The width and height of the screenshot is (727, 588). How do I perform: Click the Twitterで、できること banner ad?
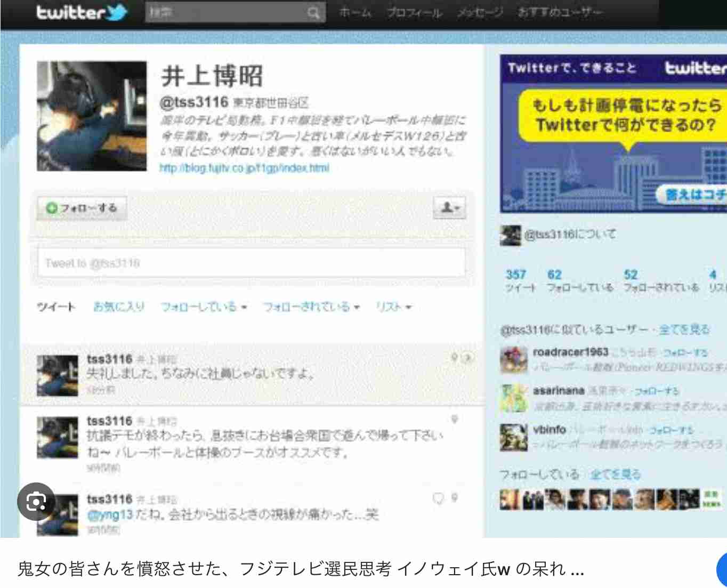pos(613,134)
